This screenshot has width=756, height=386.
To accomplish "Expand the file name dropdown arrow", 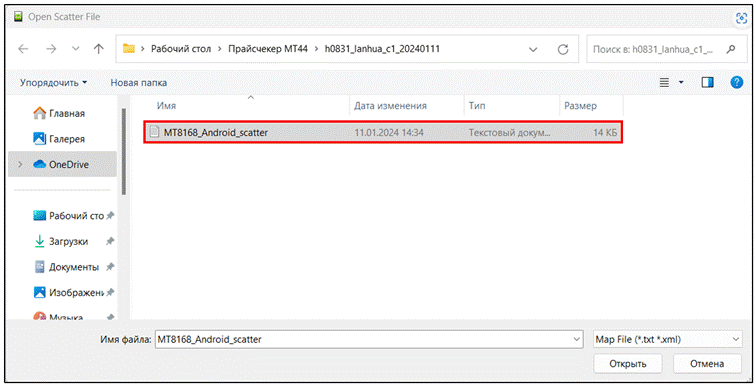I will click(x=577, y=339).
